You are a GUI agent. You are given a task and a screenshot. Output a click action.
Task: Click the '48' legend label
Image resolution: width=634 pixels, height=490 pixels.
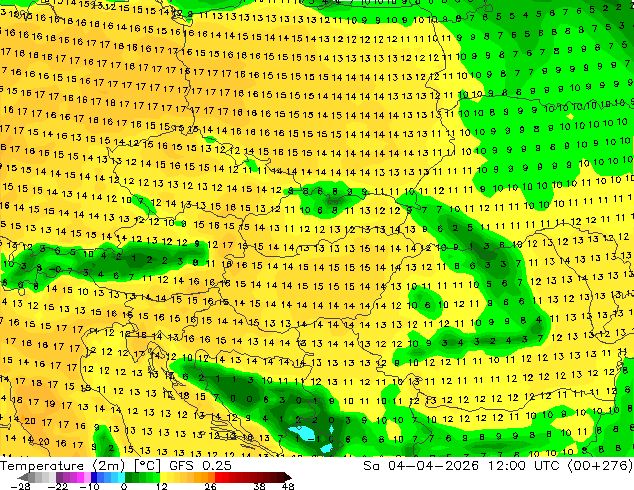click(x=288, y=486)
